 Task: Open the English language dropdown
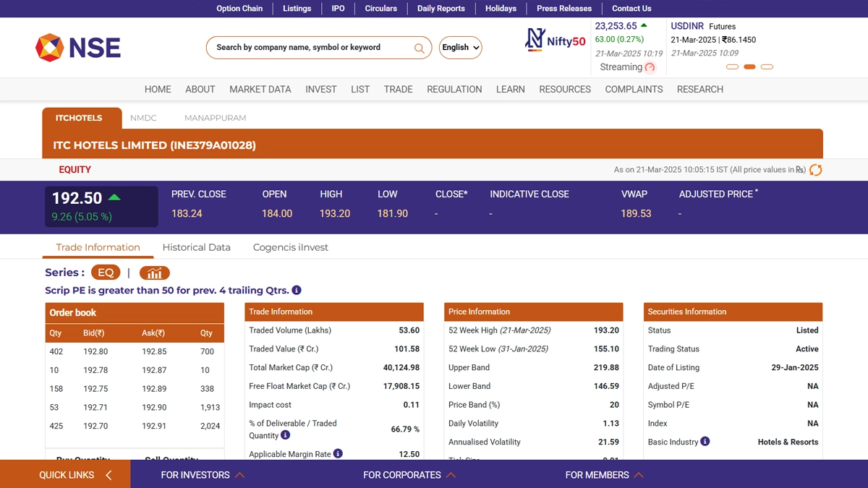point(460,48)
